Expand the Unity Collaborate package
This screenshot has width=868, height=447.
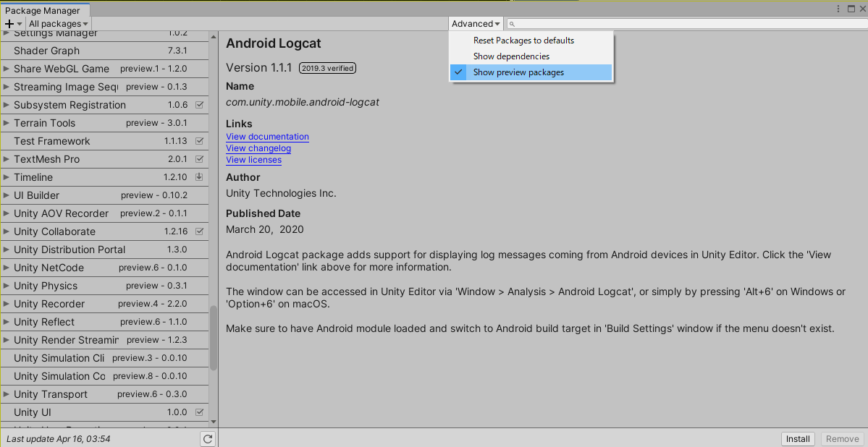(7, 231)
